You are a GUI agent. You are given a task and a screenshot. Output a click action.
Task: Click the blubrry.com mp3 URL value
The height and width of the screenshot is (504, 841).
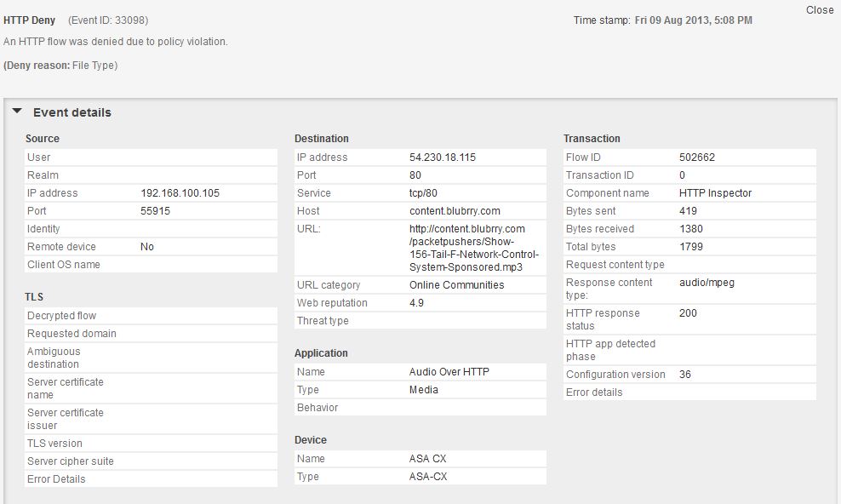[x=473, y=248]
